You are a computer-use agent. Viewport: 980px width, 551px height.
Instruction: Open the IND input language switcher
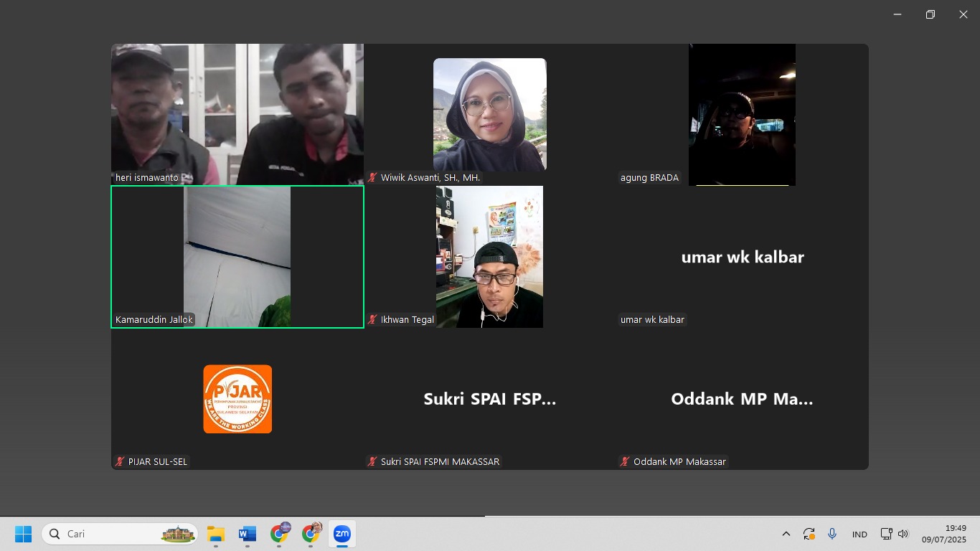859,534
